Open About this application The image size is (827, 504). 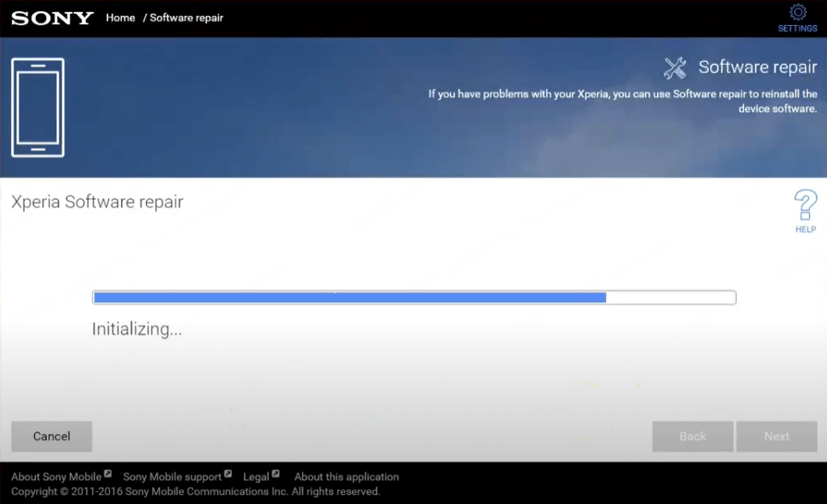coord(347,476)
